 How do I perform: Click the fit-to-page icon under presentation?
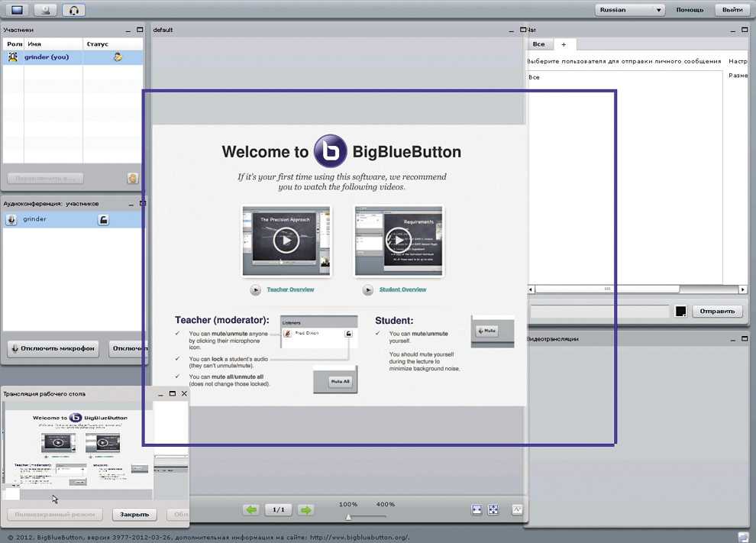[x=493, y=509]
